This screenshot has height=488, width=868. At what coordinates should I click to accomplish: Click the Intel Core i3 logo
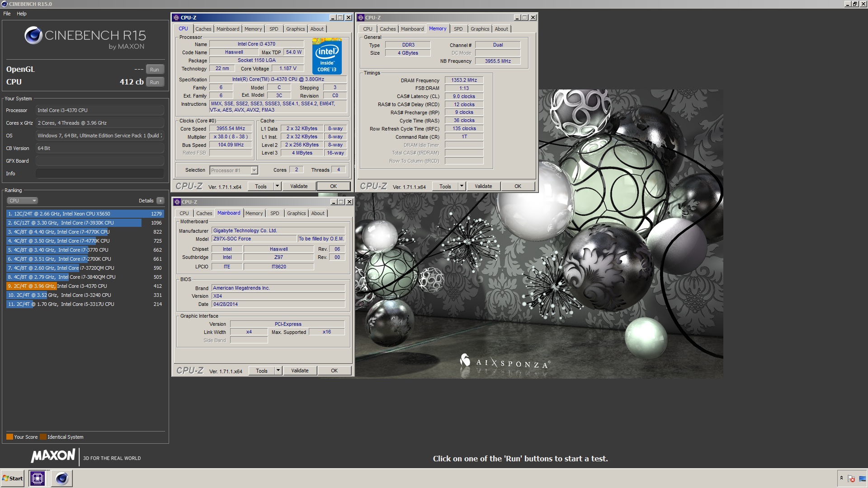[x=327, y=56]
